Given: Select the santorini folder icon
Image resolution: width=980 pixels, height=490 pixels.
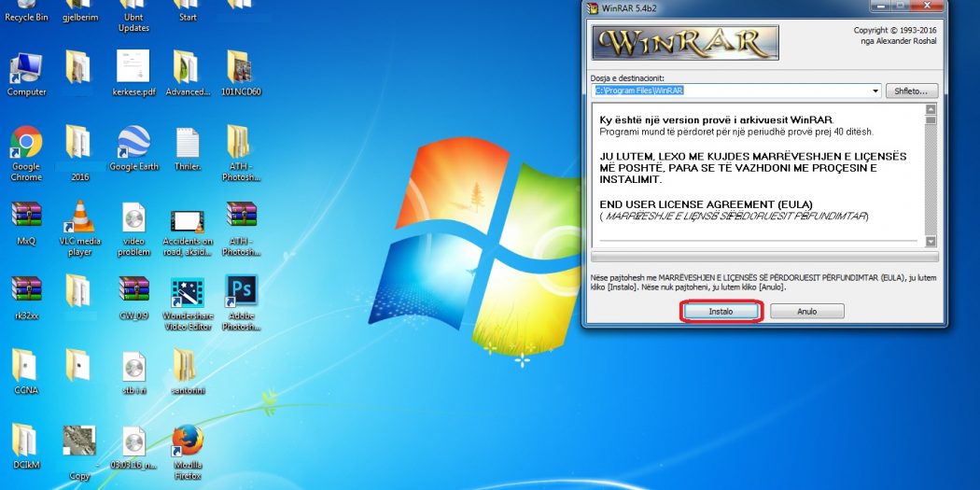Looking at the screenshot, I should pyautogui.click(x=188, y=371).
